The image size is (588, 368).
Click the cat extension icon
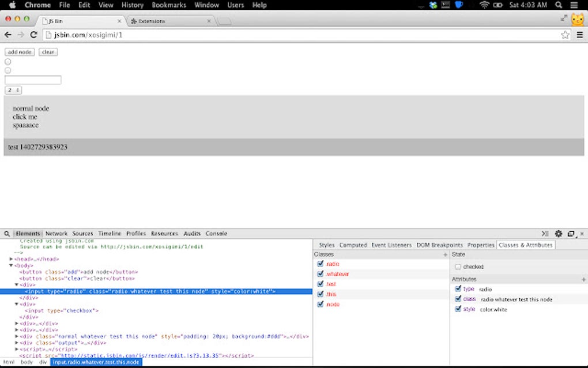[578, 19]
